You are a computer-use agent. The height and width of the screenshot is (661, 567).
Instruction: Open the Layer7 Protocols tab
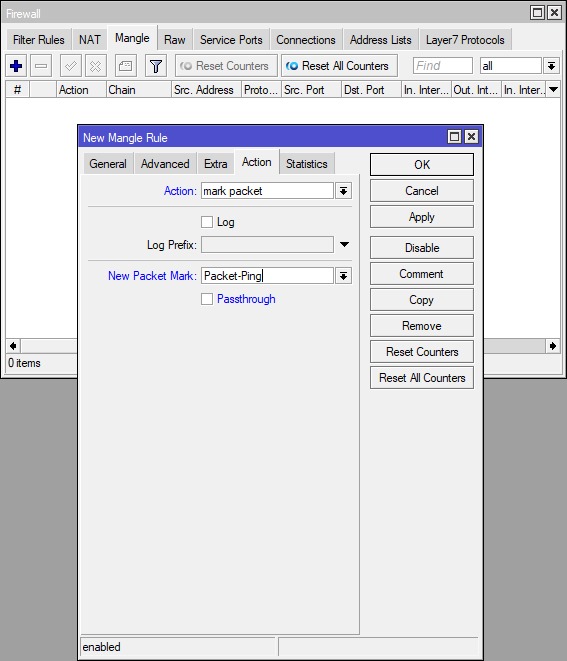click(x=465, y=40)
